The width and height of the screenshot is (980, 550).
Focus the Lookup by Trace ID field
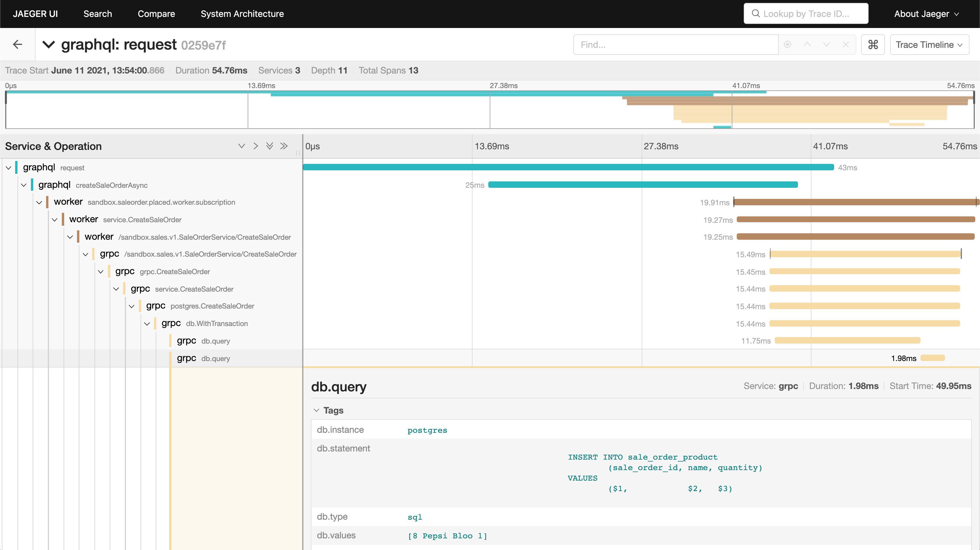806,14
